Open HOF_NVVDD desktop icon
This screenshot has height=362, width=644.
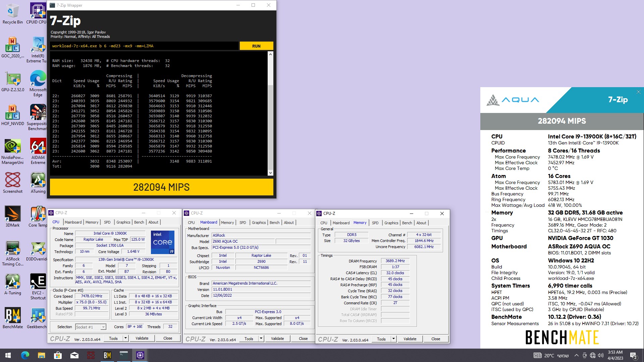coord(12,115)
